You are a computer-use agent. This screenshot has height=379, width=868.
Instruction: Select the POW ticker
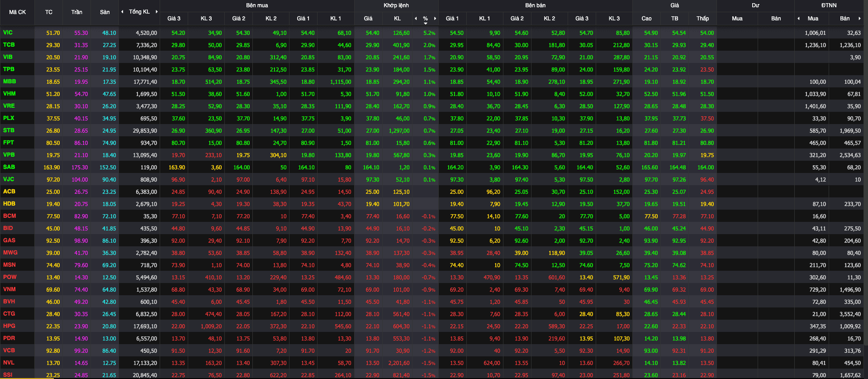click(x=10, y=277)
